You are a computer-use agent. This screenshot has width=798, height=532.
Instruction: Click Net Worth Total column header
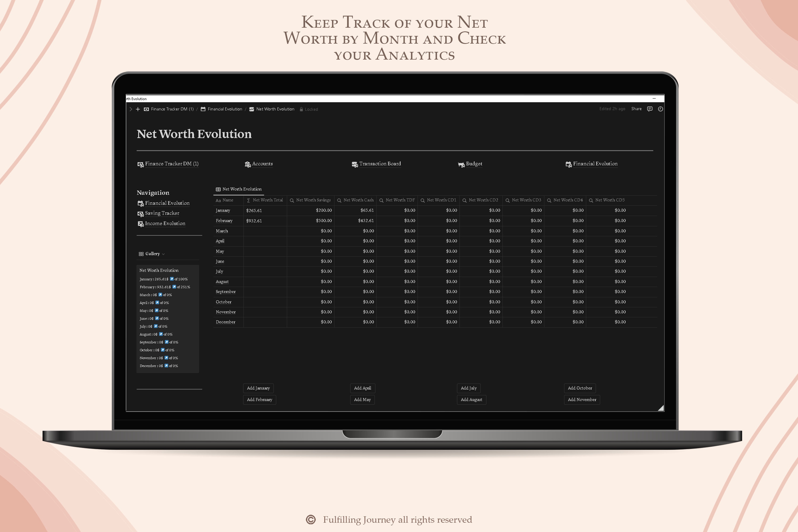click(265, 201)
